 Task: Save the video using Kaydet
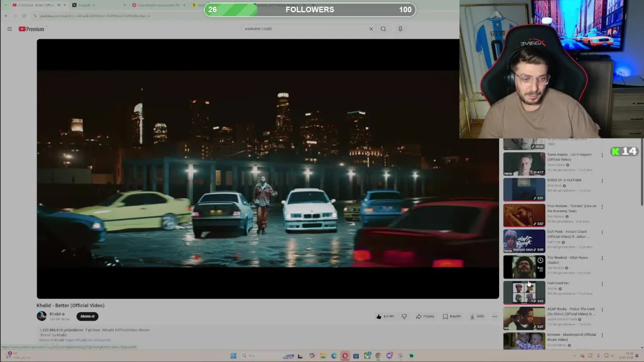point(452,316)
